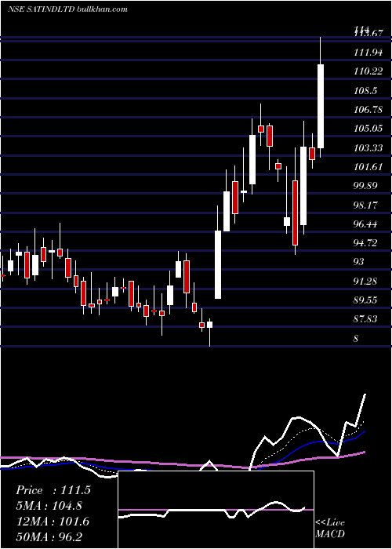The width and height of the screenshot is (392, 549).
Task: Click the 91.28 price axis label
Action: (x=365, y=281)
